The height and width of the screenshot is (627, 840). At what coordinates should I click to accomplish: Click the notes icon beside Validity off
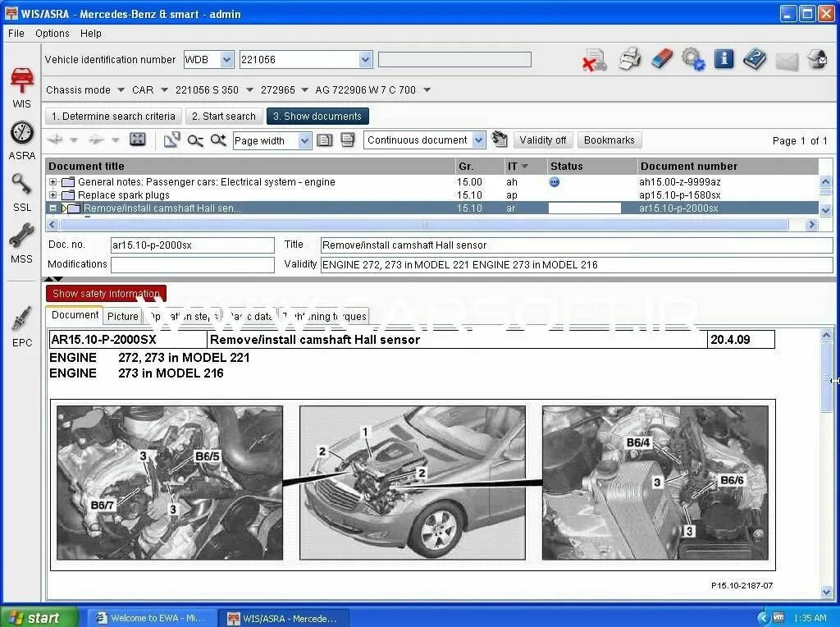[x=500, y=140]
